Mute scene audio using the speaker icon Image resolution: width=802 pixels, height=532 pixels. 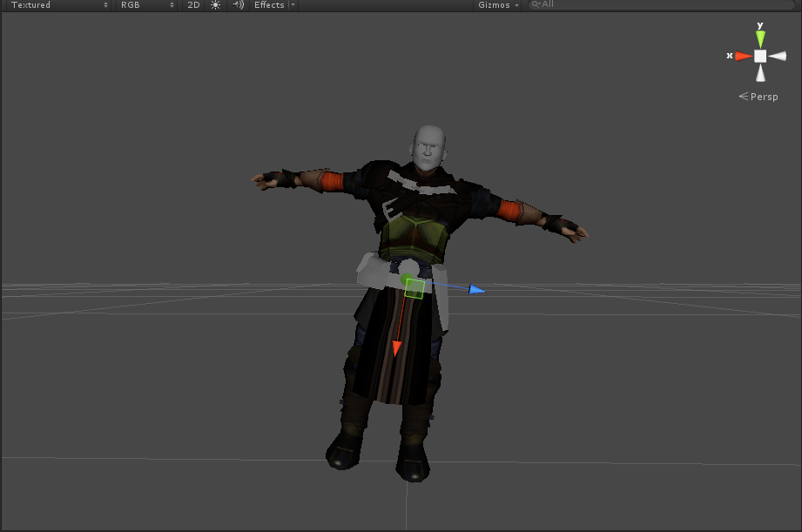pyautogui.click(x=236, y=5)
